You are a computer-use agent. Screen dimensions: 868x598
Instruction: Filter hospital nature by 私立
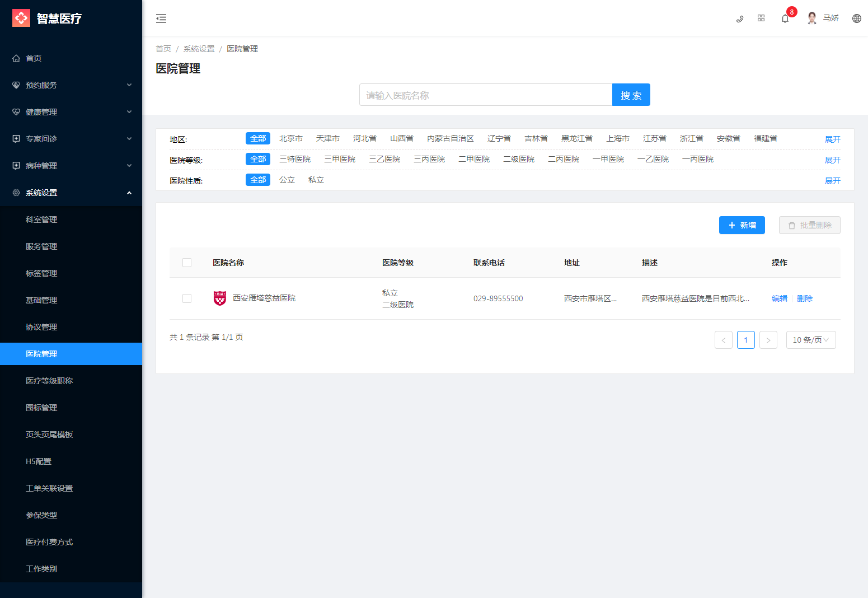click(316, 180)
